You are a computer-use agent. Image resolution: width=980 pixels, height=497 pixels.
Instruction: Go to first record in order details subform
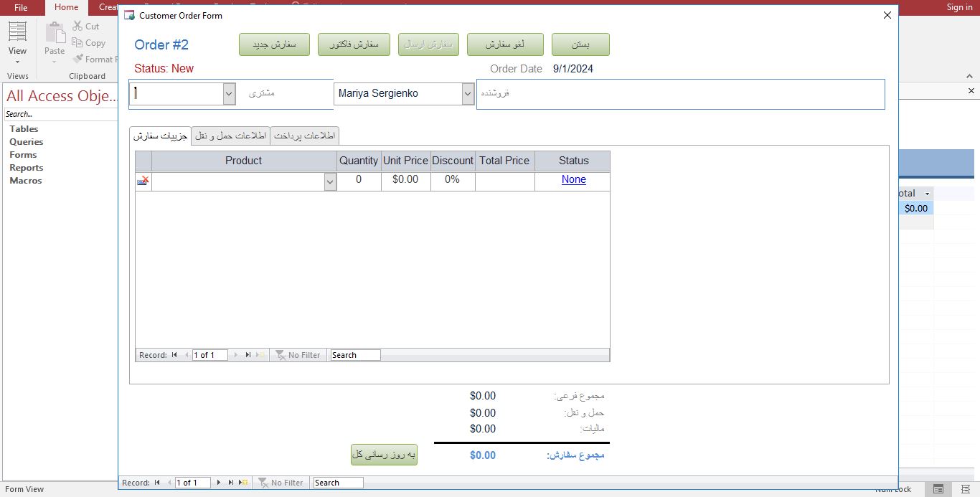tap(174, 355)
